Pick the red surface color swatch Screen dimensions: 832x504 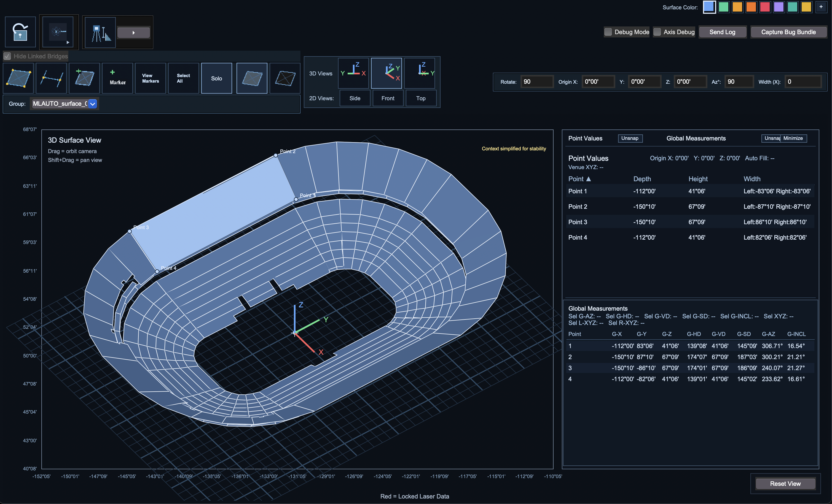click(x=764, y=7)
